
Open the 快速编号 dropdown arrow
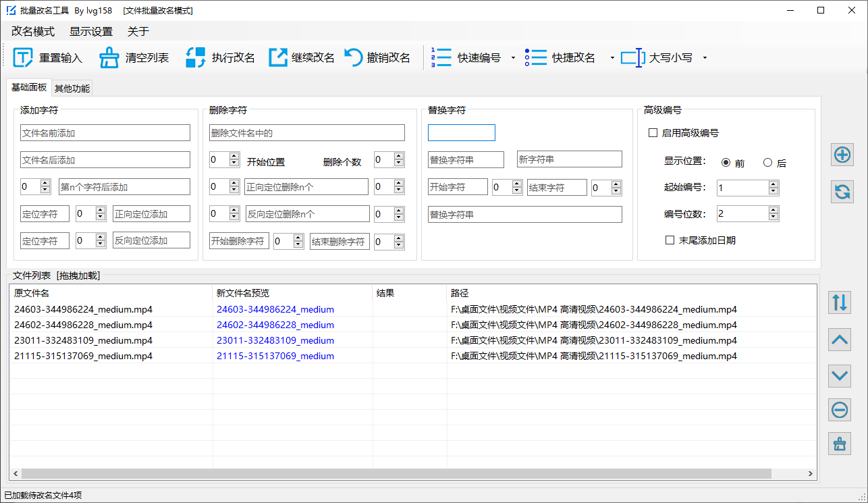[x=513, y=58]
